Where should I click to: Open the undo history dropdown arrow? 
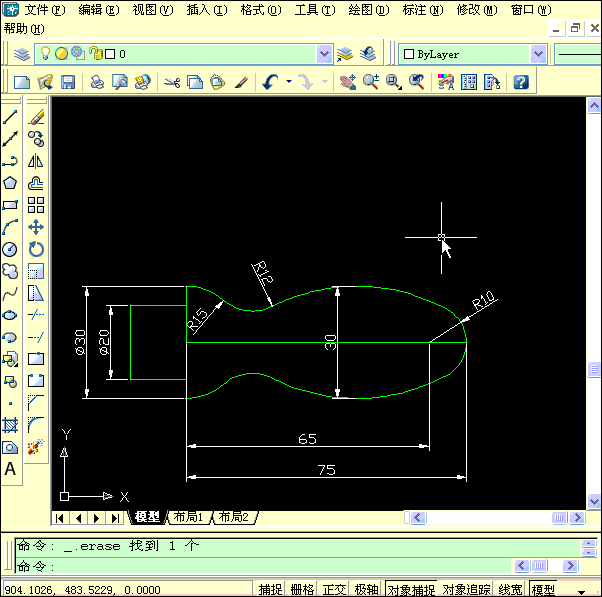pos(289,81)
